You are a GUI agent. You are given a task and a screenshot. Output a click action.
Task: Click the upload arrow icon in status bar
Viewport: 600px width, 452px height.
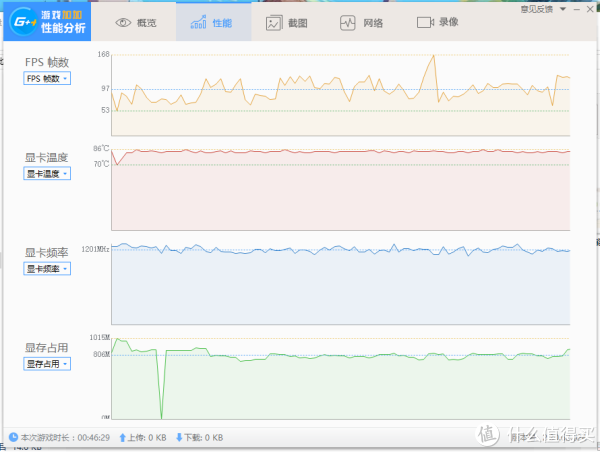coord(122,437)
